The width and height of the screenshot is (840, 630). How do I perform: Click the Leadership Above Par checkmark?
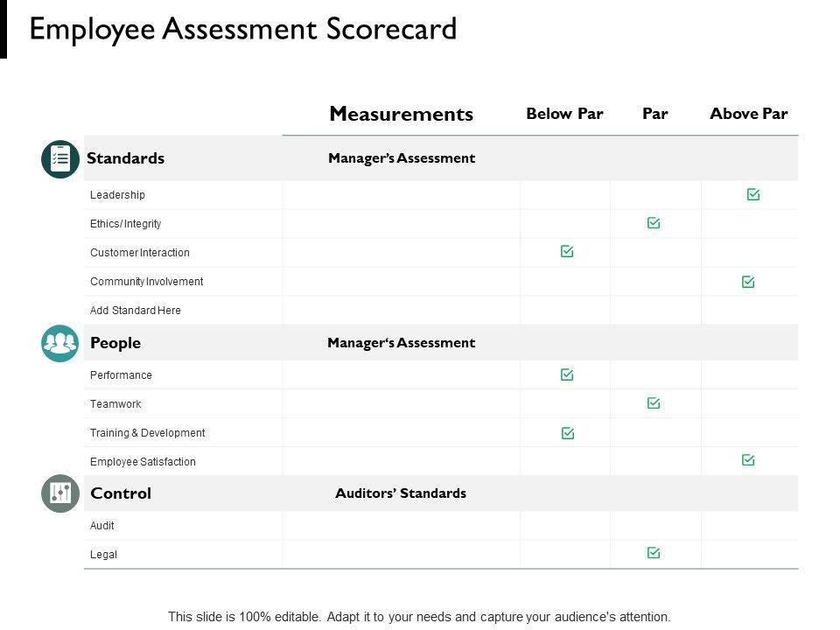point(753,194)
